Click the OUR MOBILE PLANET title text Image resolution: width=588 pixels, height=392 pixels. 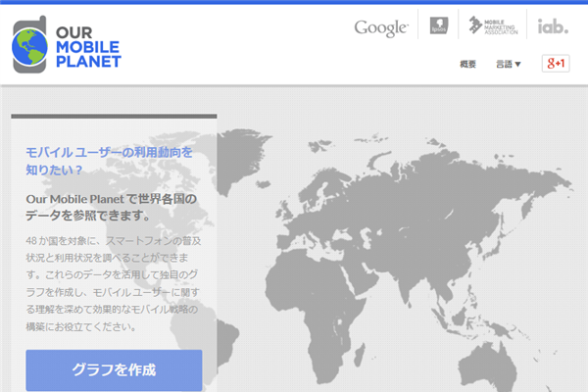88,47
